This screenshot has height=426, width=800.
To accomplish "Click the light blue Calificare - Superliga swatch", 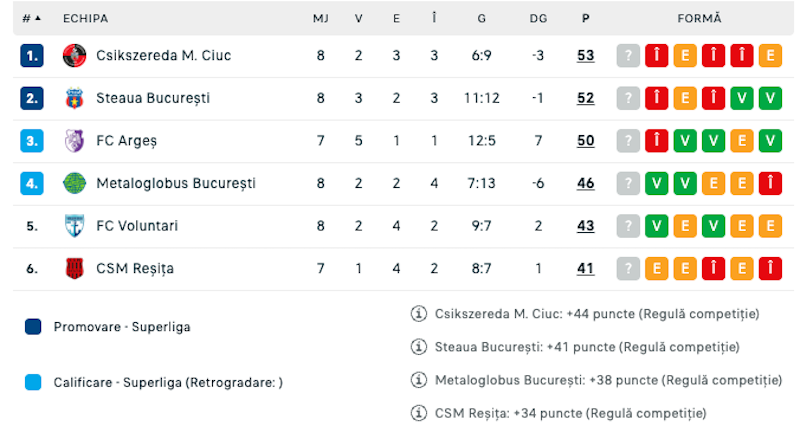I will [x=33, y=382].
